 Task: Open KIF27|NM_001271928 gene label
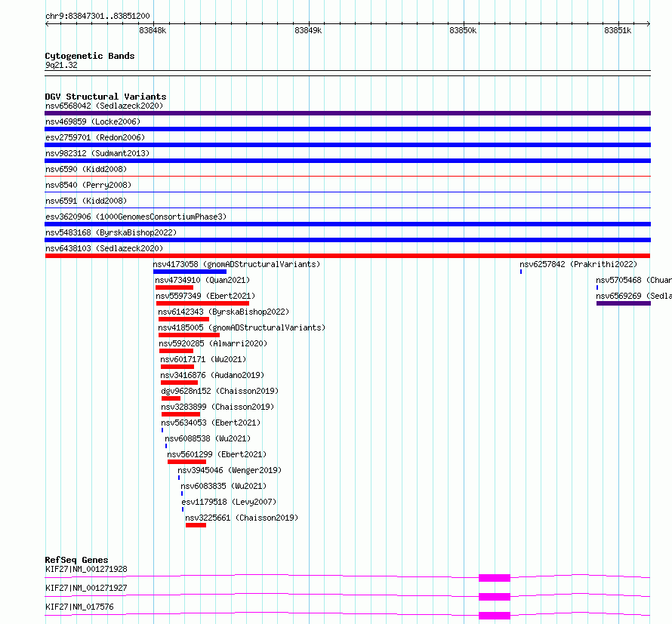(x=86, y=569)
